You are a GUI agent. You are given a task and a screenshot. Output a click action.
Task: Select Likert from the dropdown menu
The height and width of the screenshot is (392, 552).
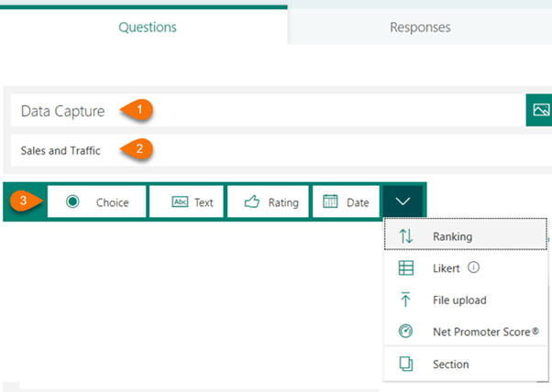tap(466, 267)
